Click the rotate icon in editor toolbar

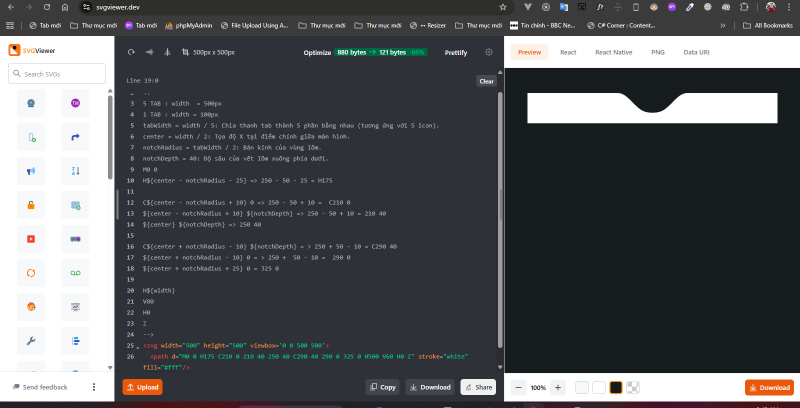click(x=130, y=52)
